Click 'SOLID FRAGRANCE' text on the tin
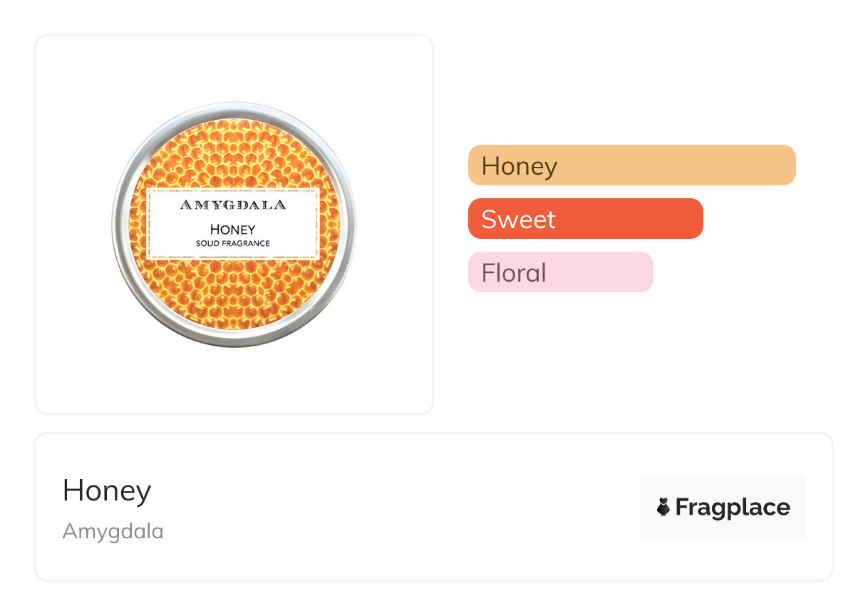868x616 pixels. [233, 243]
